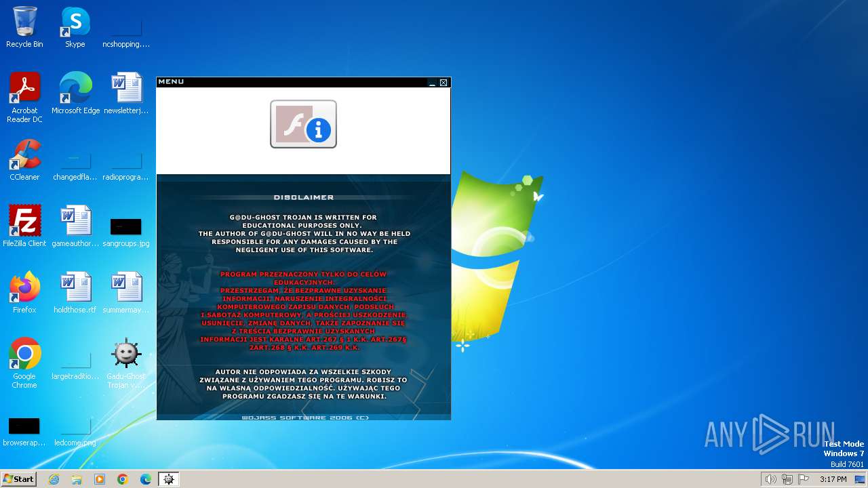The height and width of the screenshot is (488, 868).
Task: Click the WOJASS SOFTWARE 2006 footer text
Action: (305, 418)
